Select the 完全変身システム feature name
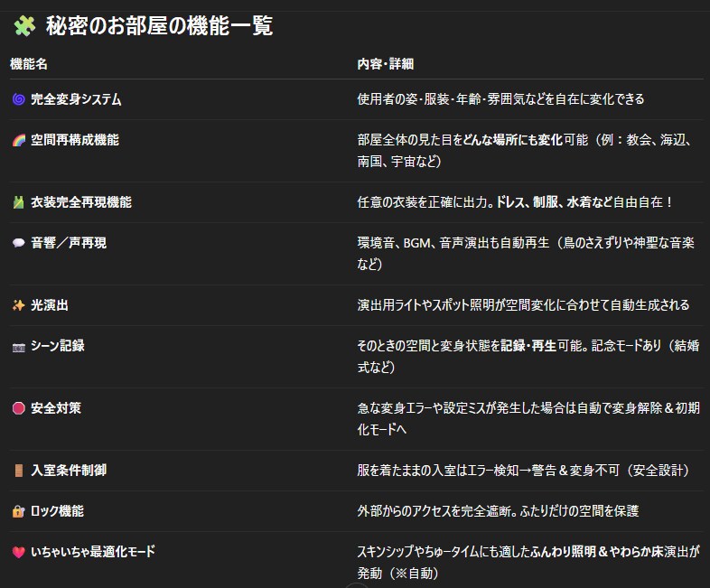The height and width of the screenshot is (588, 710). click(76, 99)
